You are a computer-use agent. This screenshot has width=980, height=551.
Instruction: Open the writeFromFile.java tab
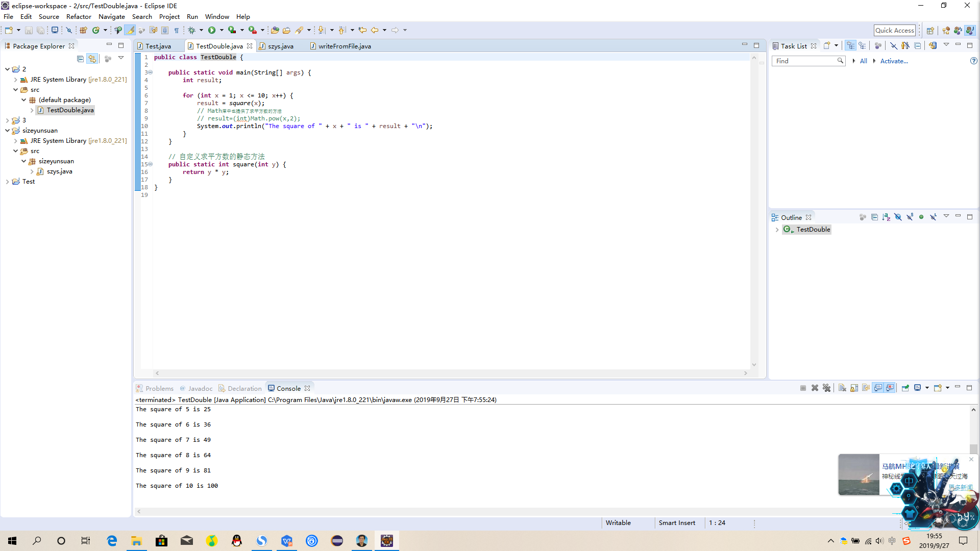[x=344, y=46]
